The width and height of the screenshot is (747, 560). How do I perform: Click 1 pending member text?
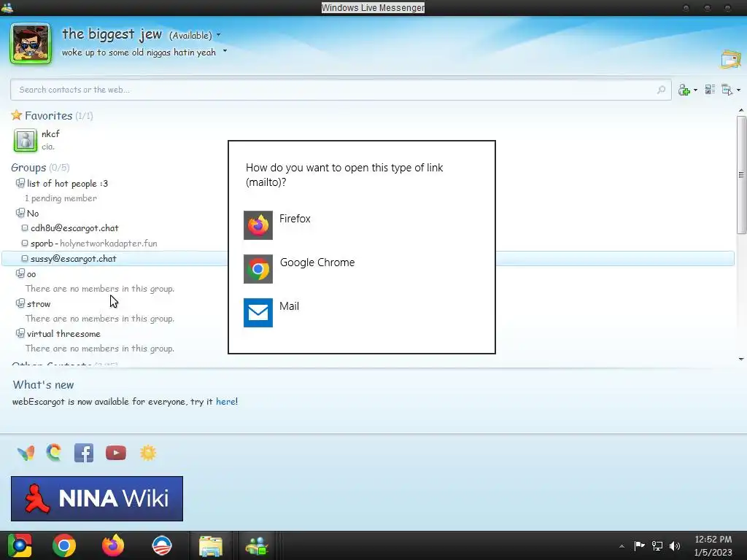pos(61,198)
